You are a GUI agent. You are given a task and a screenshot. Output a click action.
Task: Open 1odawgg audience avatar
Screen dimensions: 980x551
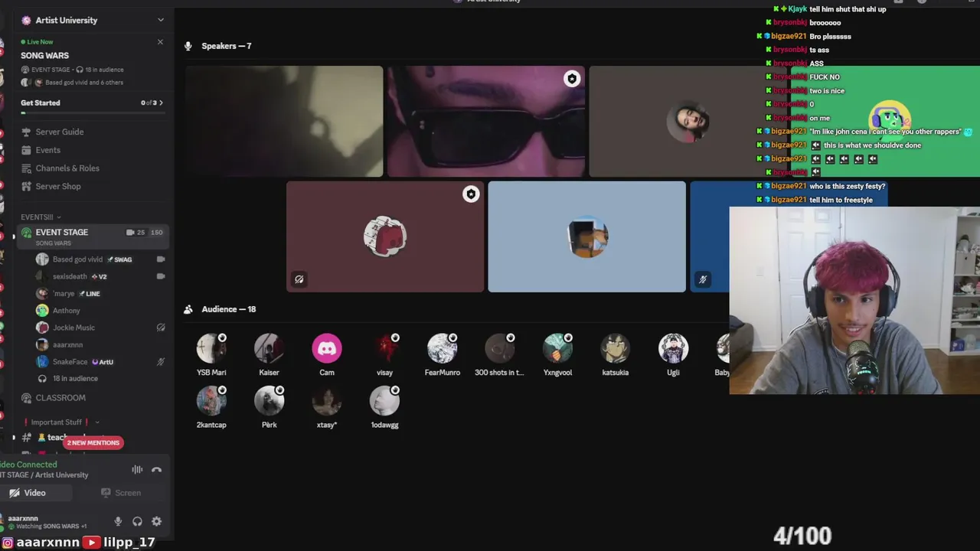click(x=384, y=400)
